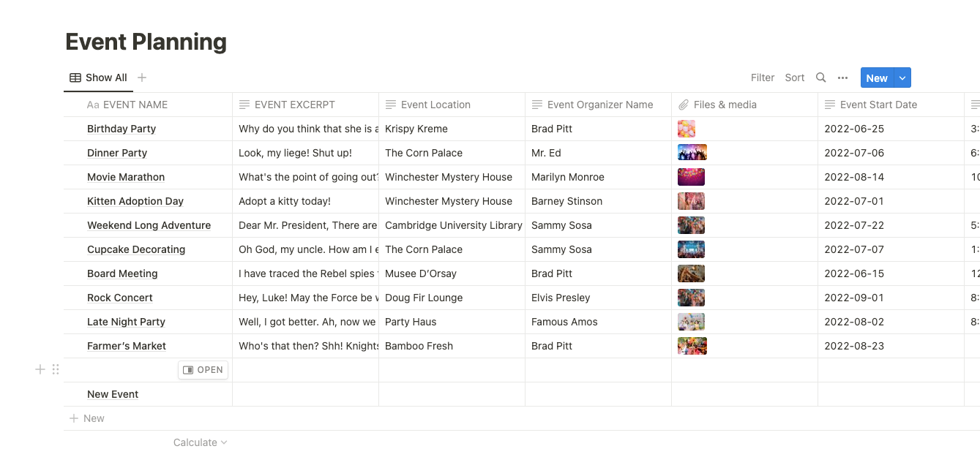
Task: Click the plus icon beside the empty row
Action: tap(40, 370)
